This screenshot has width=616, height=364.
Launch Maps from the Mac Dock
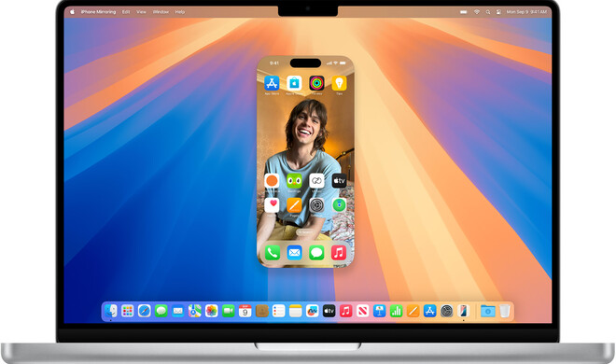194,311
